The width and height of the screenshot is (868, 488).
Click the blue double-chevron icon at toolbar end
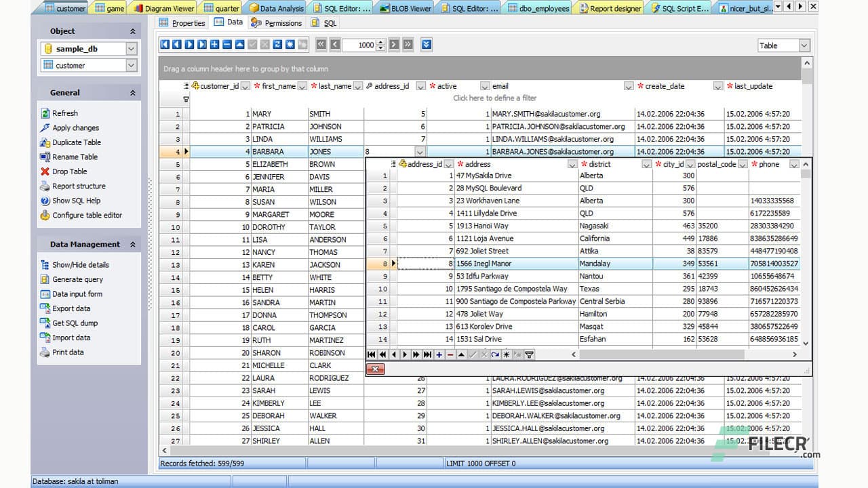point(426,45)
